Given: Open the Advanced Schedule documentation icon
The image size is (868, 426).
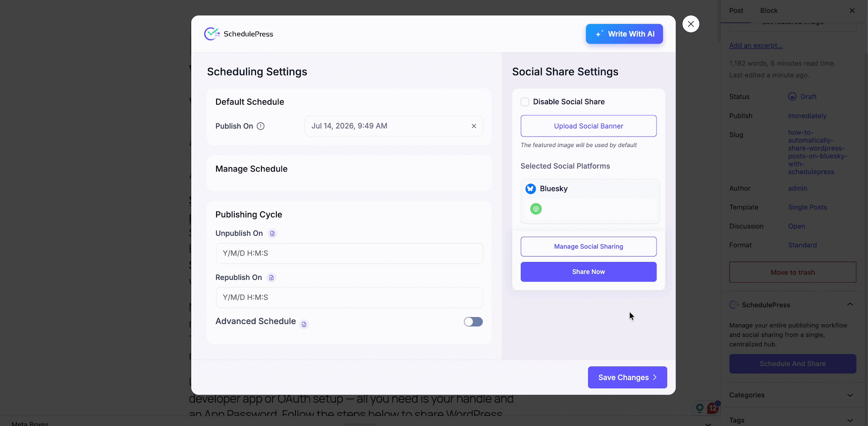Looking at the screenshot, I should click(x=304, y=324).
